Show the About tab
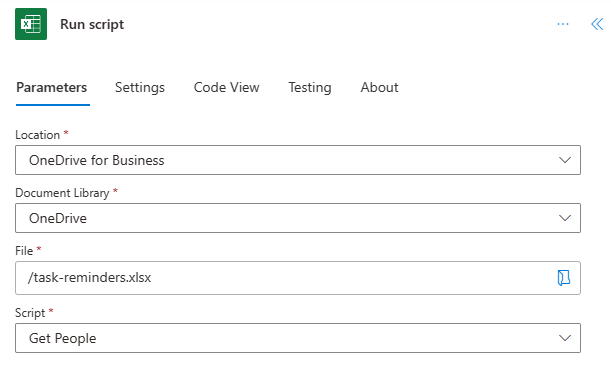Viewport: 611px width, 366px height. [379, 87]
